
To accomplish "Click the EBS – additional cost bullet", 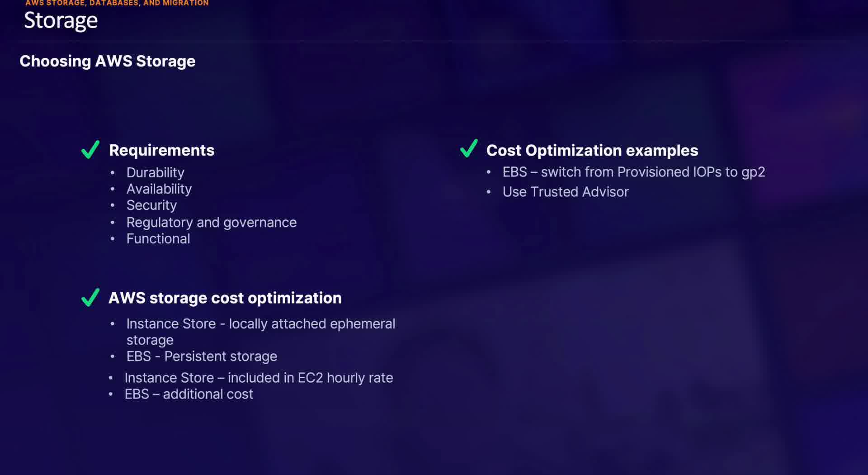I will (x=189, y=394).
